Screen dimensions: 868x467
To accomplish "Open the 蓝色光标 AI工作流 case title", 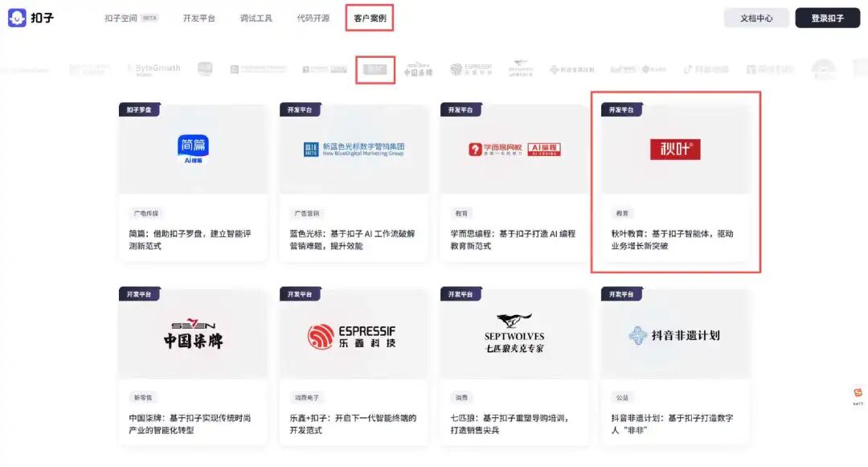I will tap(352, 240).
